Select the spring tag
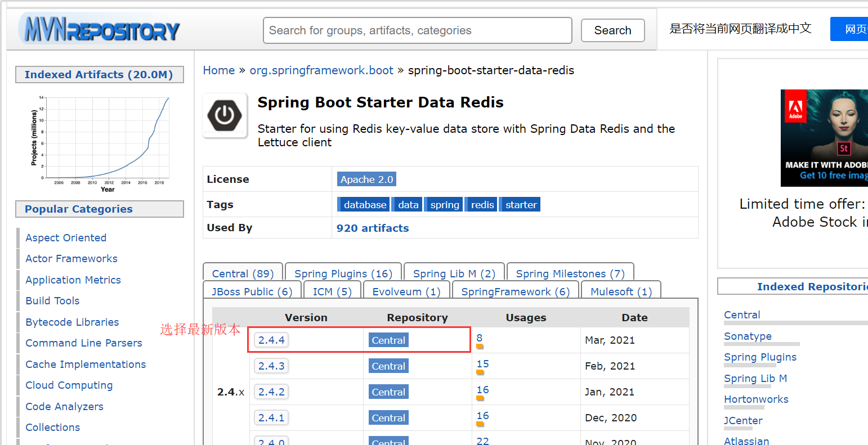This screenshot has height=445, width=868. tap(444, 205)
